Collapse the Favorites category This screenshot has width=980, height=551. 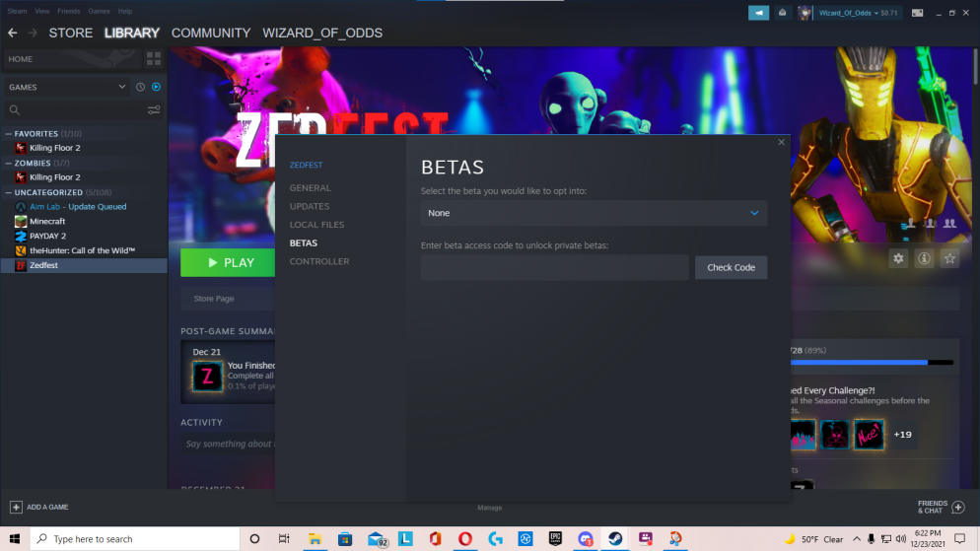tap(9, 134)
